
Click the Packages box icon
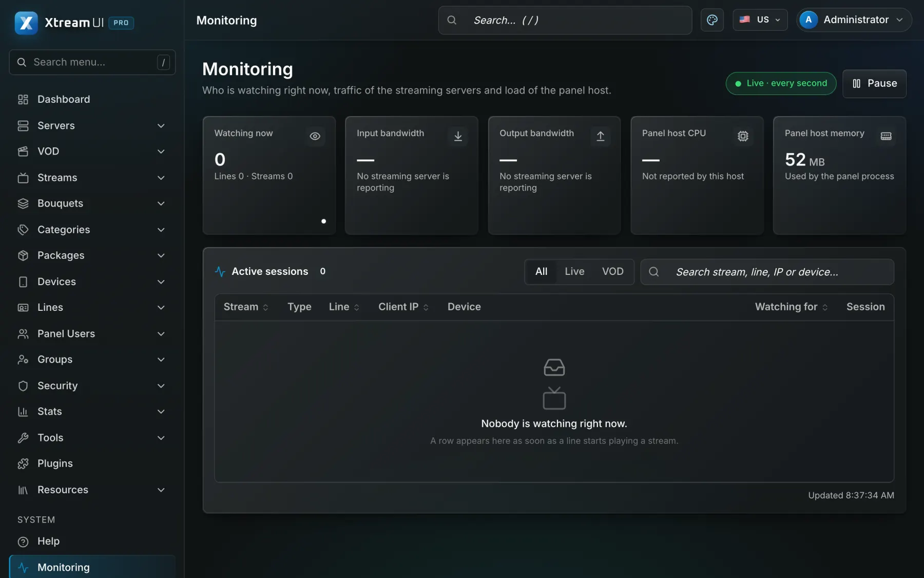tap(23, 255)
